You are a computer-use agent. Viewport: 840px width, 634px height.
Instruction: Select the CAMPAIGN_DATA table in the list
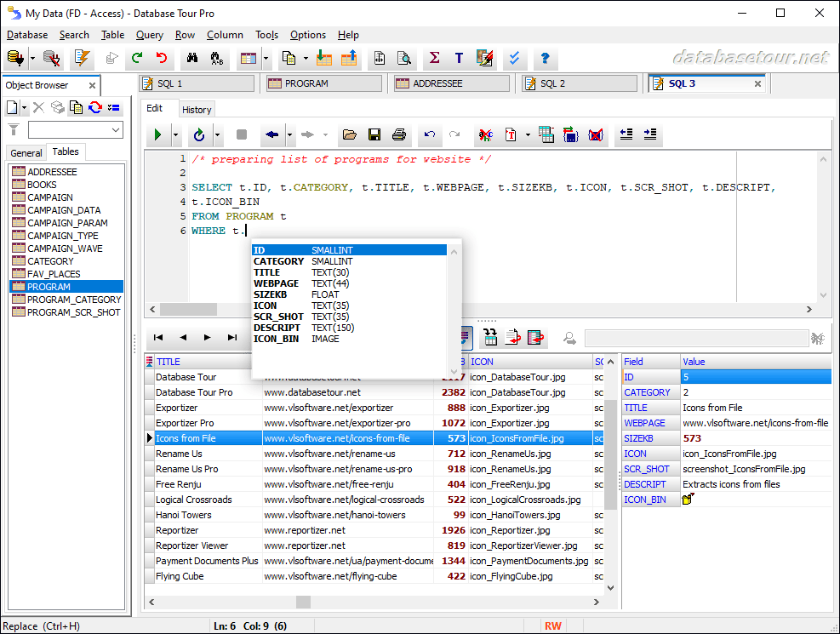[x=64, y=210]
